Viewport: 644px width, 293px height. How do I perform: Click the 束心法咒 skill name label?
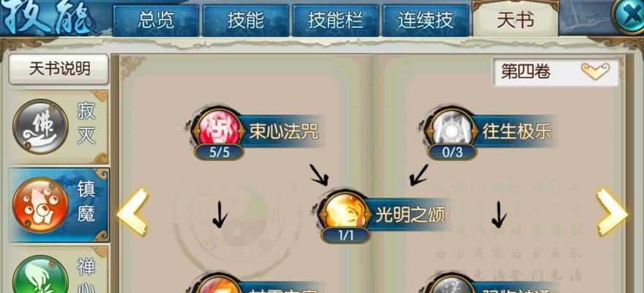click(283, 132)
